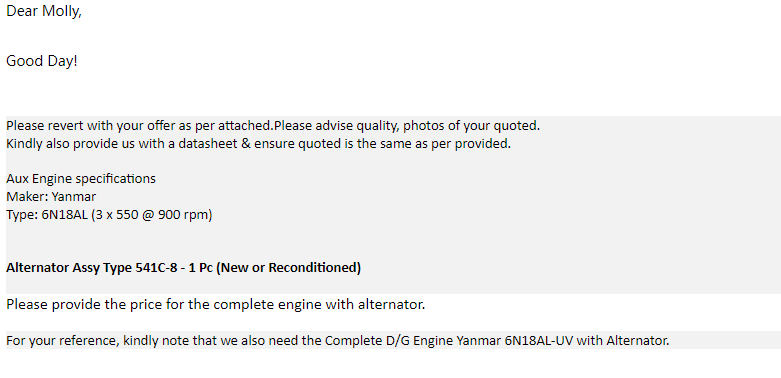Click the 'Good Day!' line
Viewport: 781px width, 378px height.
click(42, 61)
